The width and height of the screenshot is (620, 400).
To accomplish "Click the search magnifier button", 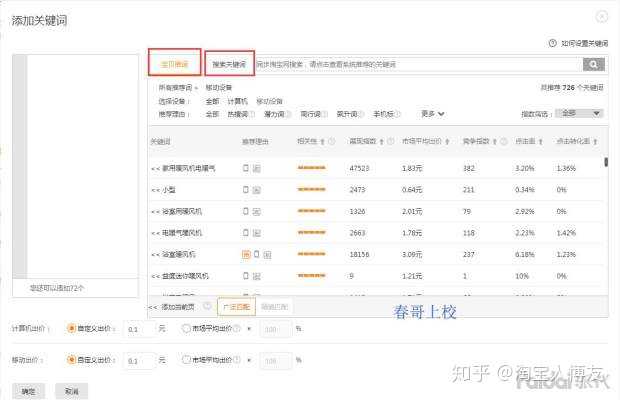I will click(594, 64).
